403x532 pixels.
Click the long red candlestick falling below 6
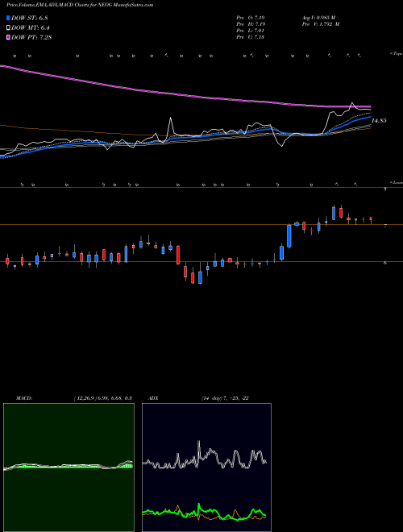click(x=178, y=256)
